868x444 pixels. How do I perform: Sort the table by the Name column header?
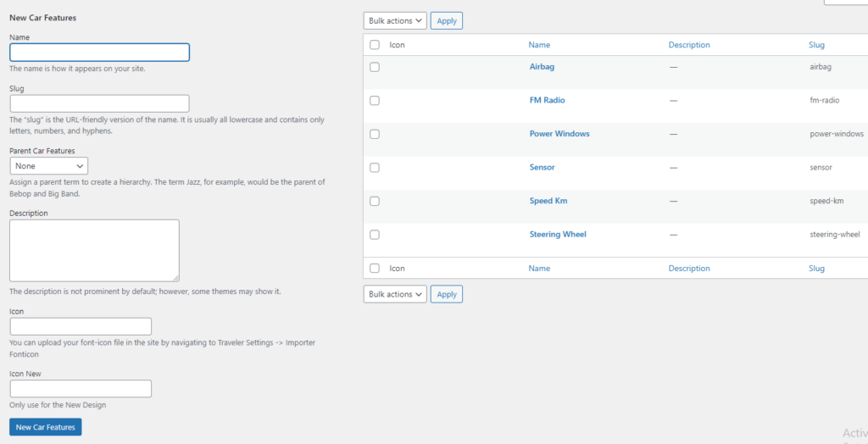[x=539, y=45]
